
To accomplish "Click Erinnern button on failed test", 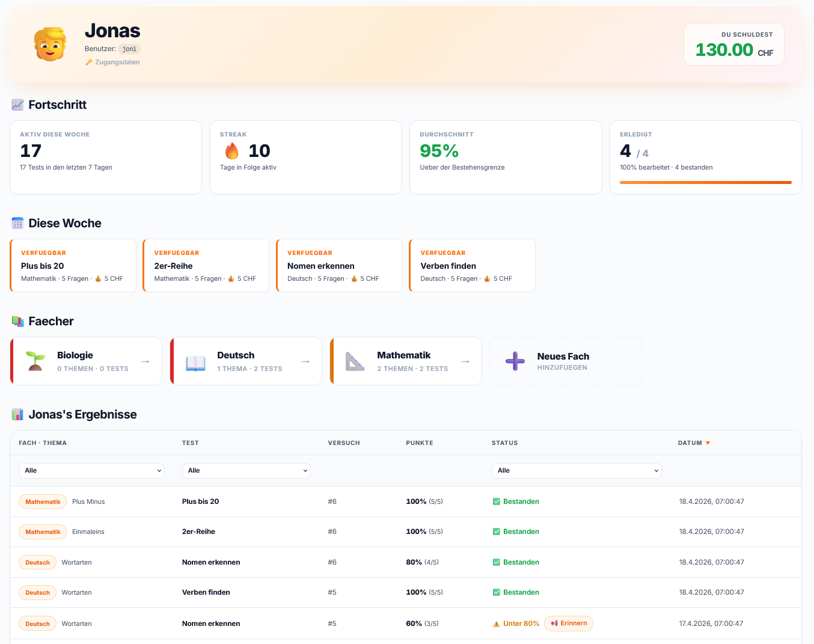I will click(569, 624).
